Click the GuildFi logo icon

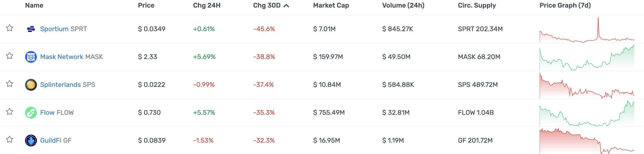tap(31, 141)
